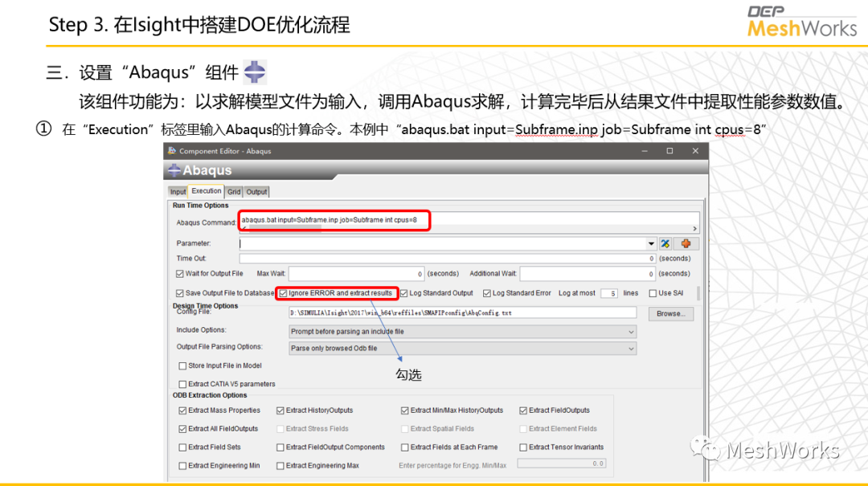The width and height of the screenshot is (868, 486).
Task: Click the Abaqus Command scroll-right arrow
Action: 694,229
